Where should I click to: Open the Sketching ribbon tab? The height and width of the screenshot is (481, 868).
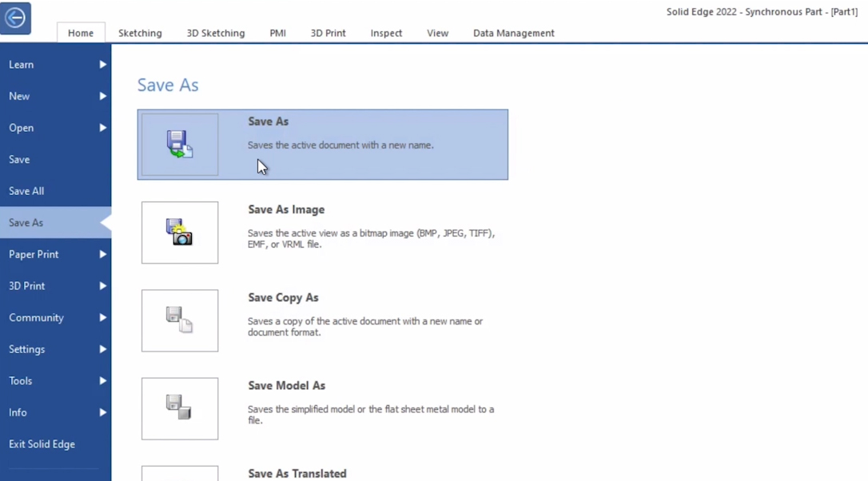point(140,34)
